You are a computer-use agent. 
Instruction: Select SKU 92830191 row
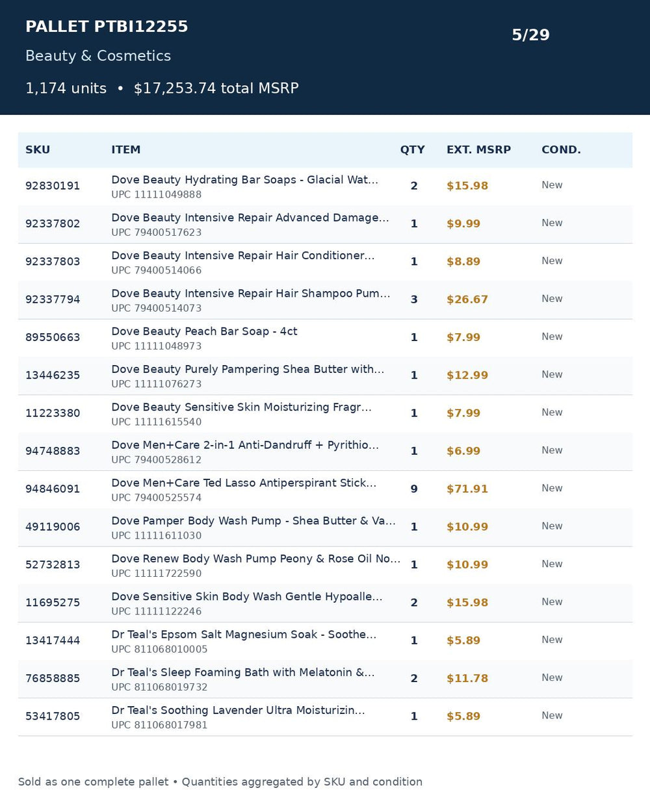pyautogui.click(x=325, y=186)
